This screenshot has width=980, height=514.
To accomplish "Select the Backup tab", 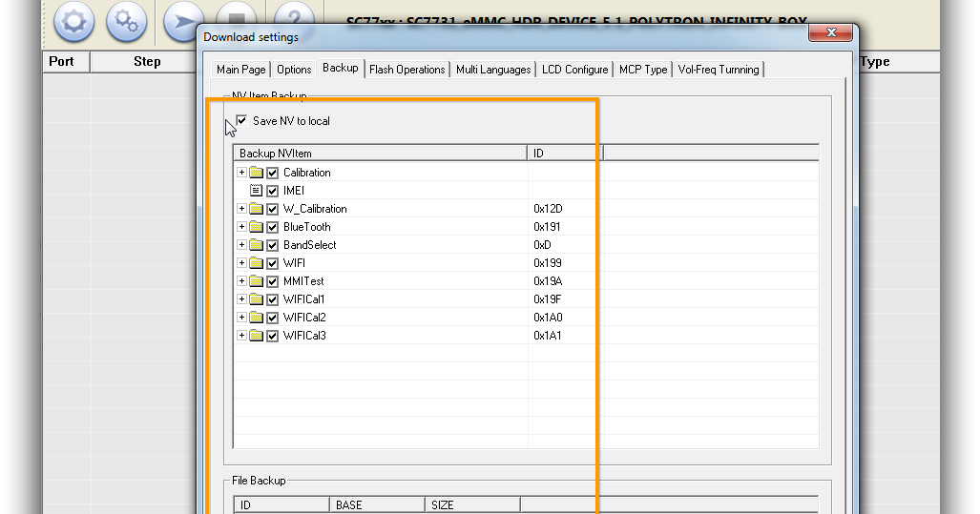I will pyautogui.click(x=340, y=68).
